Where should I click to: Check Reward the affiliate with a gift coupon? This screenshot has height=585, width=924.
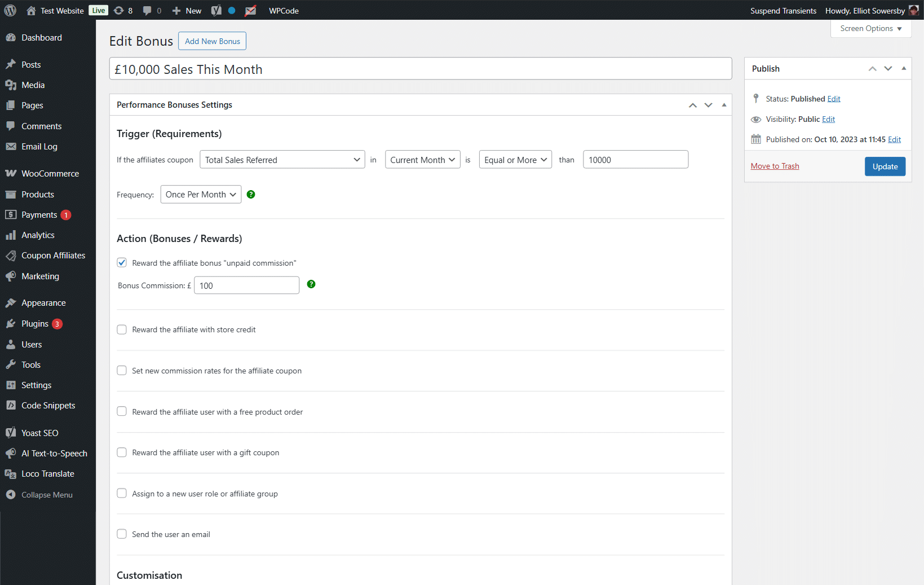pos(122,452)
